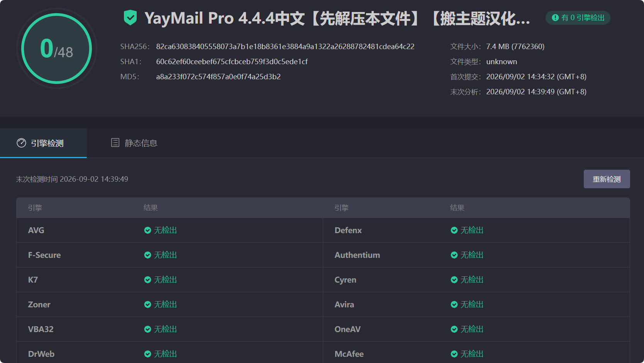Click the 首次提交 timestamp 14:34:32

(536, 77)
